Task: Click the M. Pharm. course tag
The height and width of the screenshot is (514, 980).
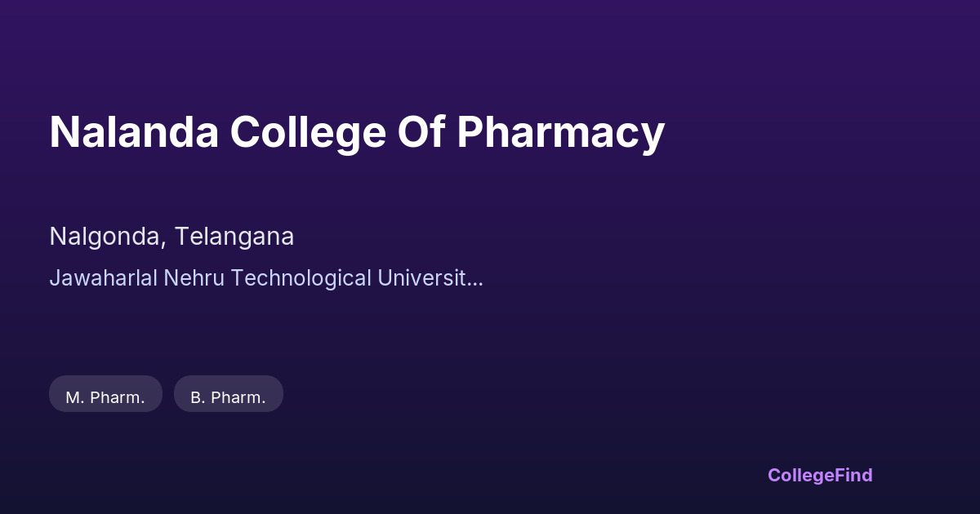Action: (x=105, y=397)
